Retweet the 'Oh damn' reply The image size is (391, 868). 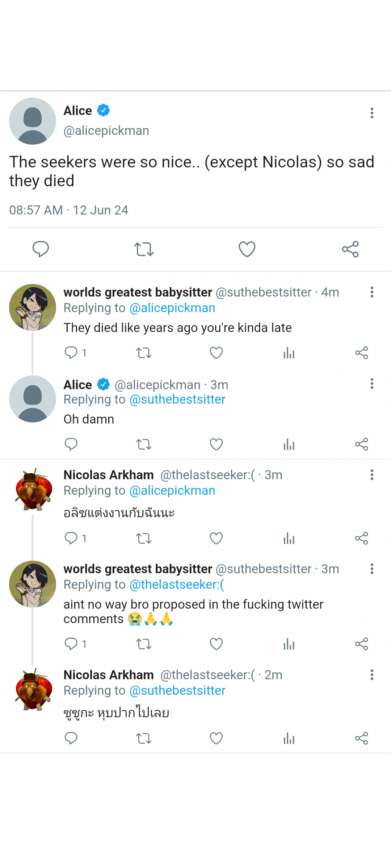(144, 444)
